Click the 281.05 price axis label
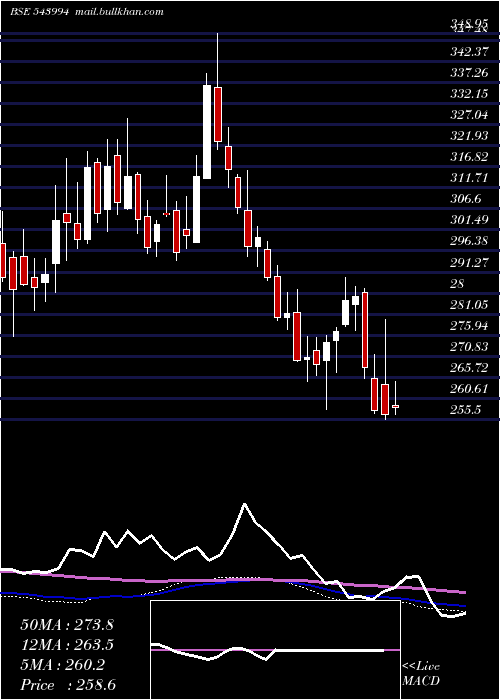Screen dimensions: 500x700 [x=469, y=304]
